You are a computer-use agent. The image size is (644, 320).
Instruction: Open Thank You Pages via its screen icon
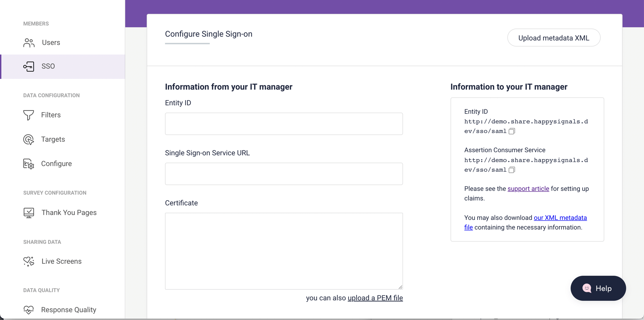(29, 213)
